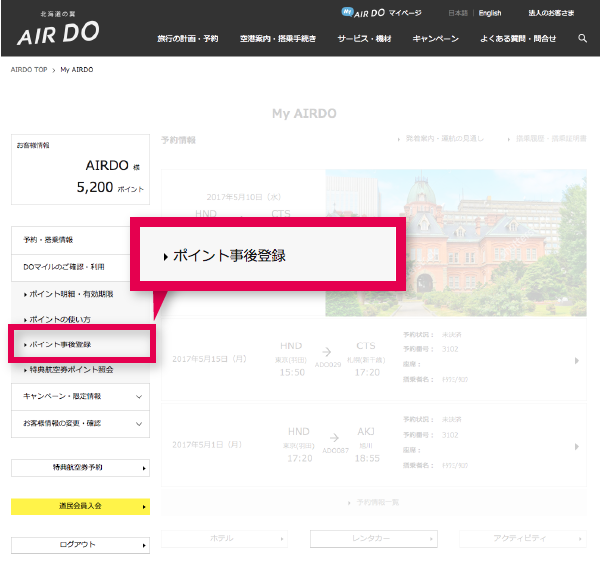Select 2017年5月15日 HND to CTS reservation
The image size is (600, 566).
[x=374, y=359]
